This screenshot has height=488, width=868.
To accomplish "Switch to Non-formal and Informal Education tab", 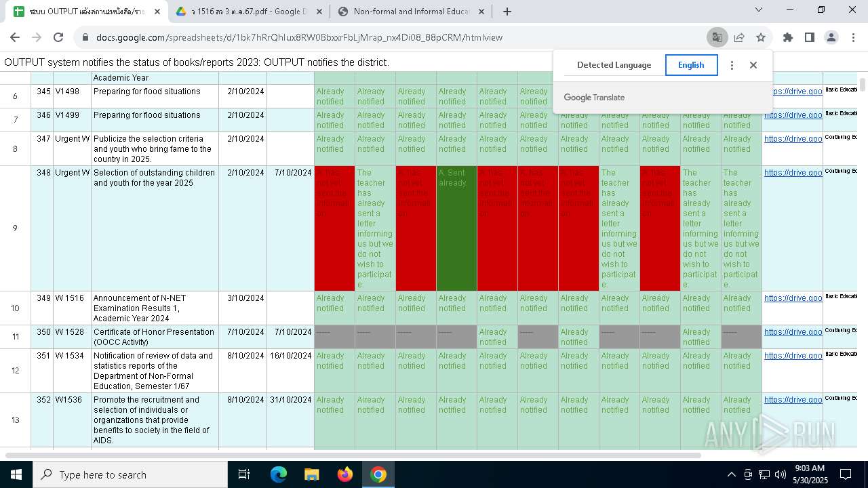I will [412, 12].
